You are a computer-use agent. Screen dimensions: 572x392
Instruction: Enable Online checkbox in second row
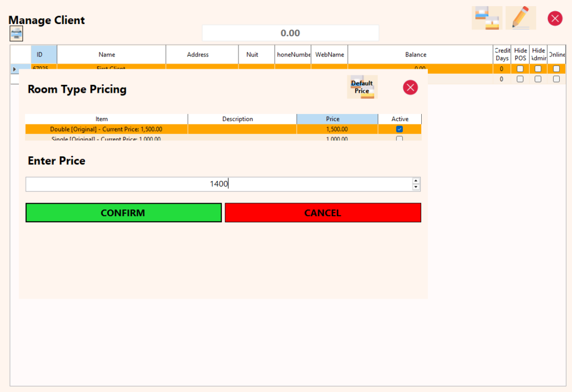(556, 79)
